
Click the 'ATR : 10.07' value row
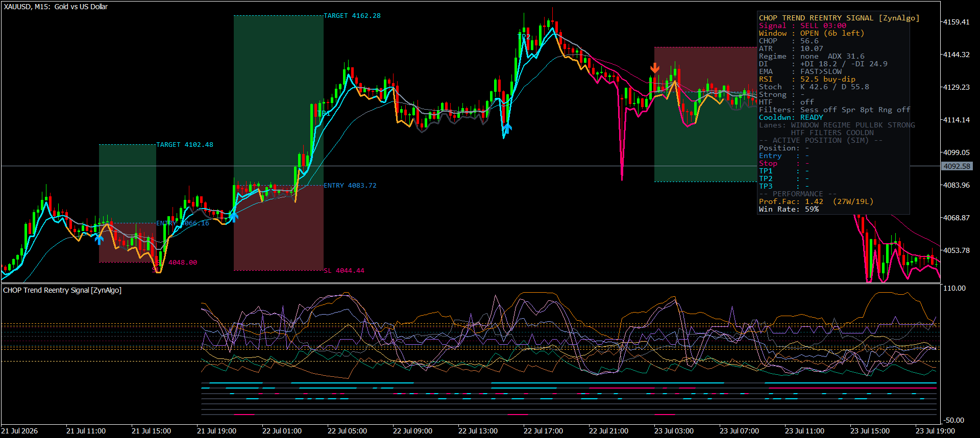(x=791, y=48)
